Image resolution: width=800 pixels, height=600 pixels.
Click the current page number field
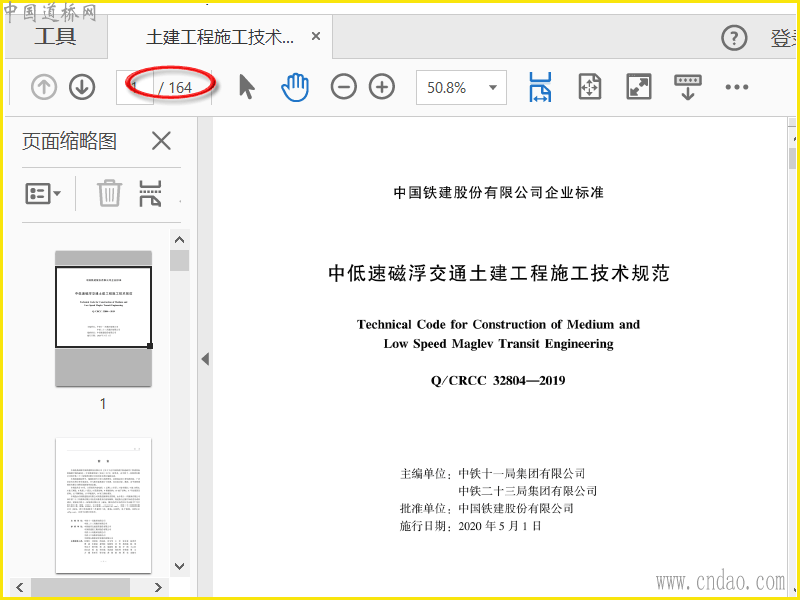(x=135, y=87)
